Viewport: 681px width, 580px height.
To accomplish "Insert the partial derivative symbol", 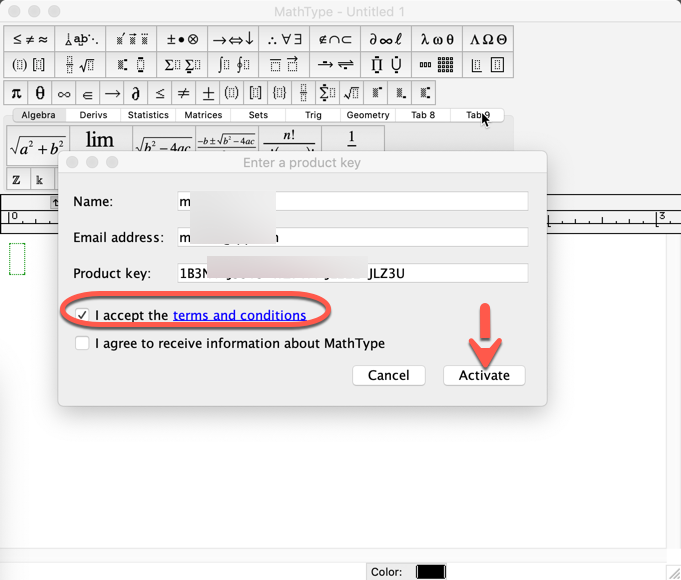I will (136, 93).
